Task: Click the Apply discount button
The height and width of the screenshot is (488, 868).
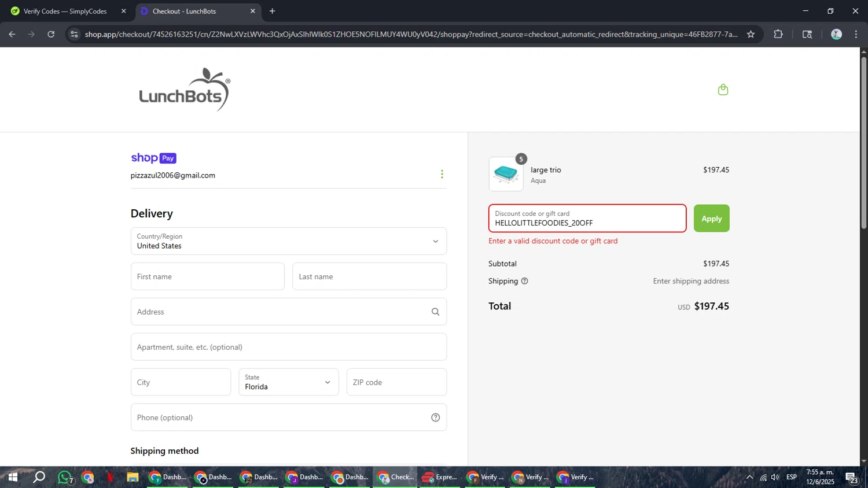Action: (711, 219)
